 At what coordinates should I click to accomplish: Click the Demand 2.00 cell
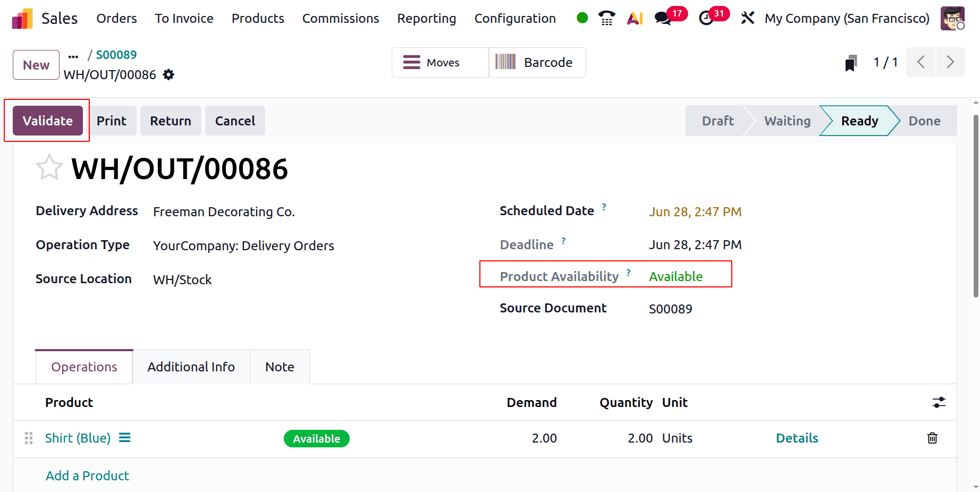(x=544, y=438)
